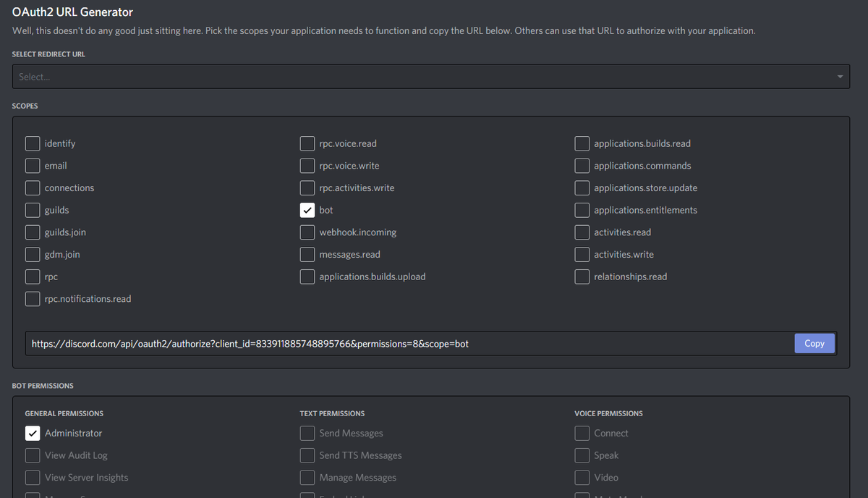This screenshot has height=498, width=868.
Task: Check the Speak voice permission
Action: (582, 455)
